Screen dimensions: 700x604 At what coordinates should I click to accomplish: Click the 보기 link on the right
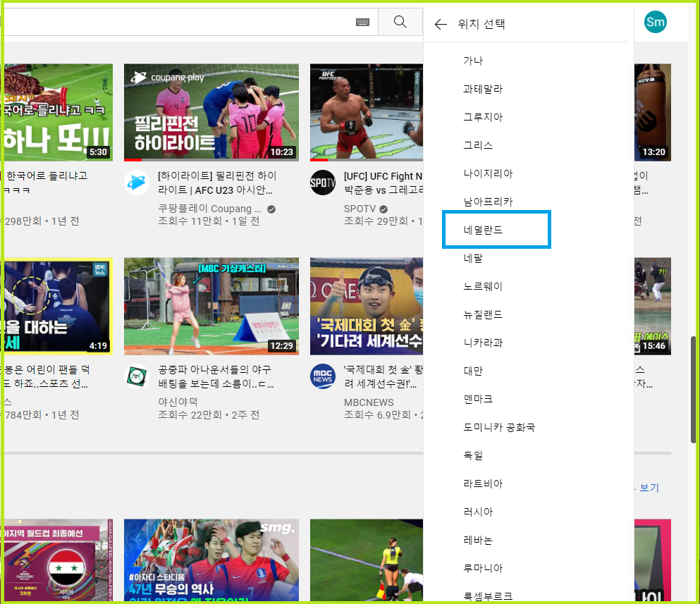tap(649, 488)
